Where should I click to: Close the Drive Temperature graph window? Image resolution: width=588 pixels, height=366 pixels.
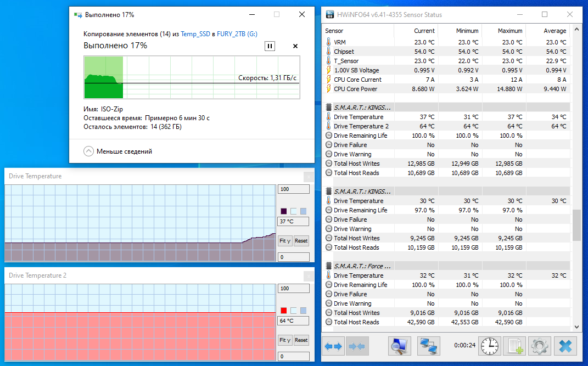pyautogui.click(x=308, y=177)
